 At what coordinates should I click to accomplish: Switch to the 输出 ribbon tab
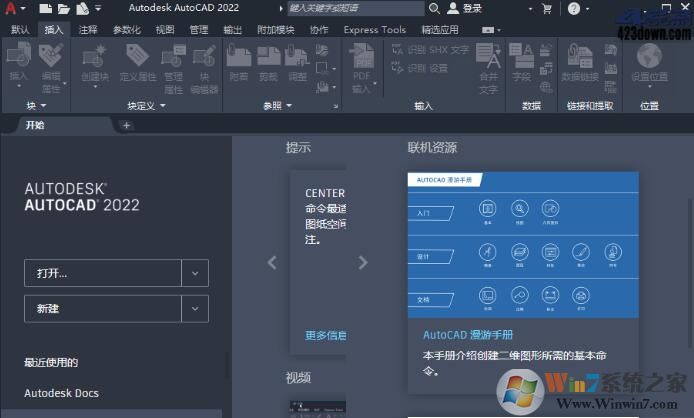tap(232, 30)
